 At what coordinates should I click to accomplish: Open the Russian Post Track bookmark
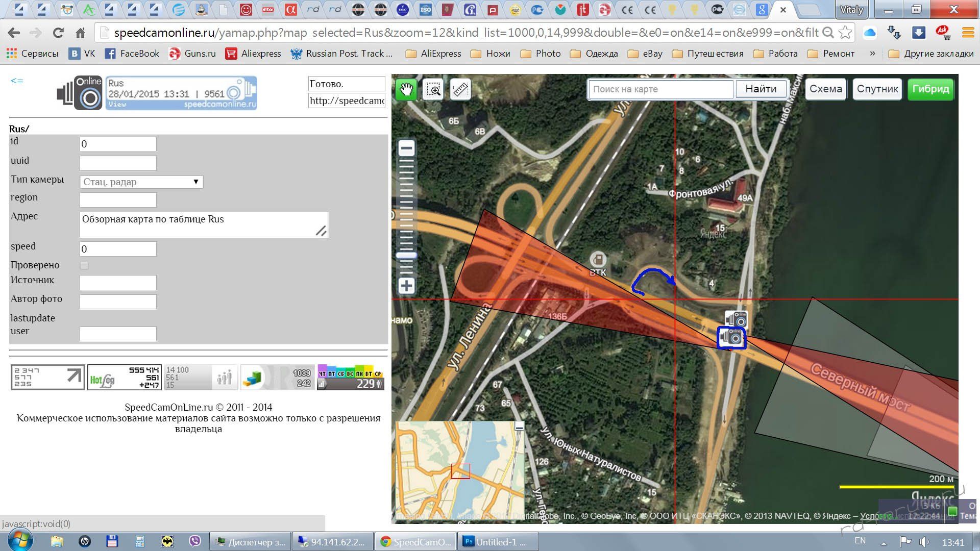click(341, 54)
